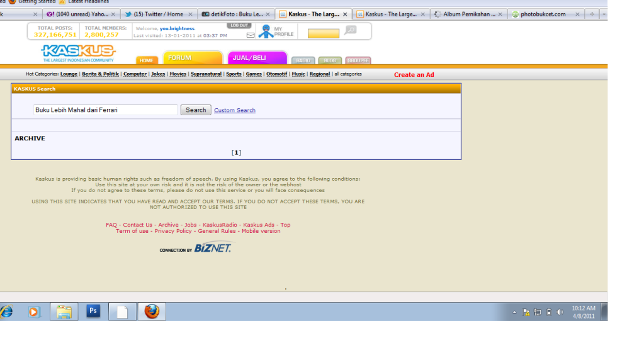Open the Jobs footer link

tap(191, 225)
